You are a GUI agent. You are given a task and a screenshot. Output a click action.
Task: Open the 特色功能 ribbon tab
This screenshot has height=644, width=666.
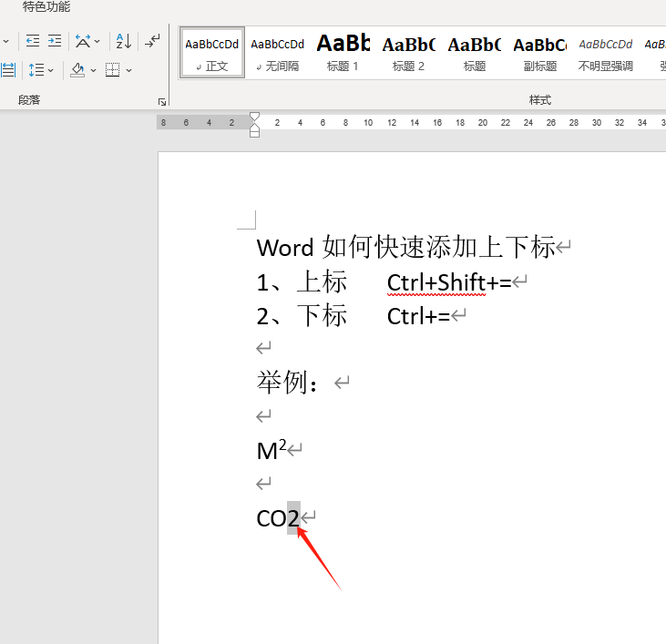coord(46,6)
